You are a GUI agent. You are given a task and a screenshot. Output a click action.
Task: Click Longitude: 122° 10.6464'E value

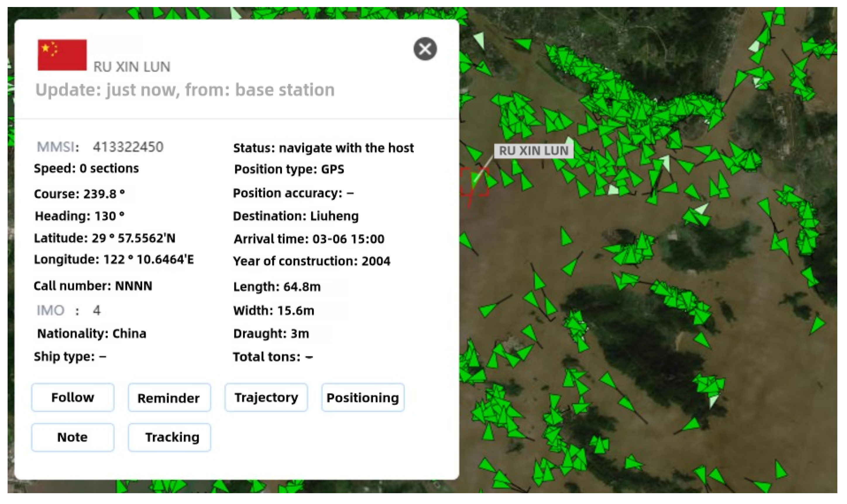tap(114, 260)
